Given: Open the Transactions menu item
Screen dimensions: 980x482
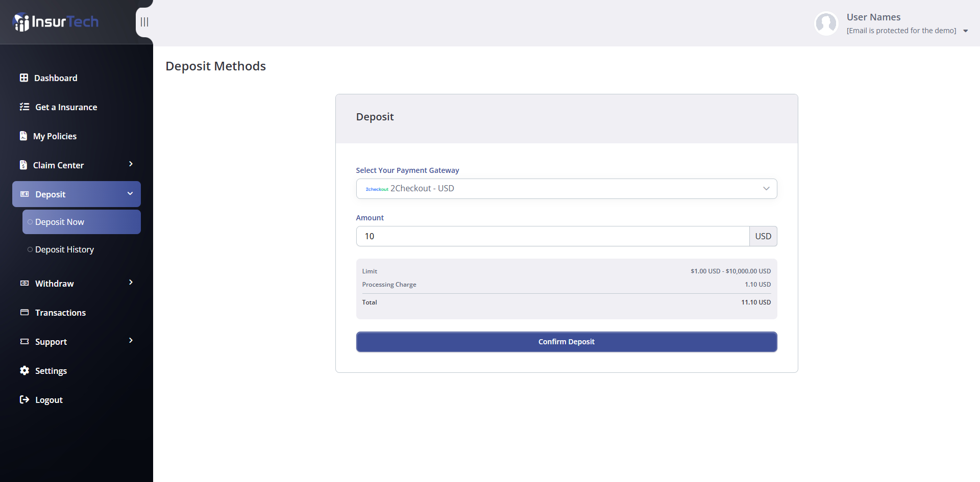Looking at the screenshot, I should (60, 313).
